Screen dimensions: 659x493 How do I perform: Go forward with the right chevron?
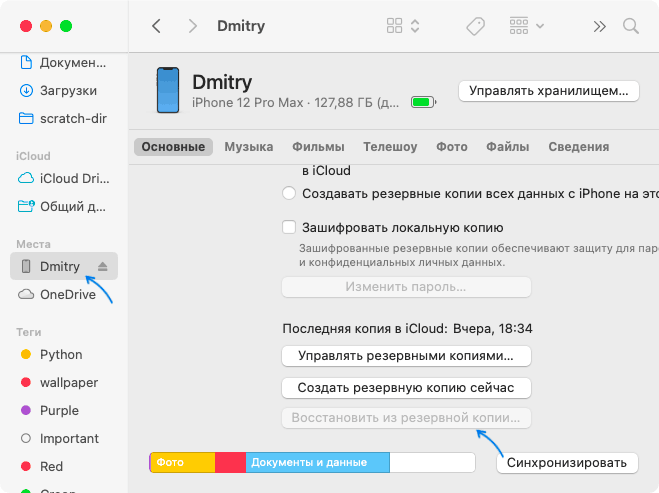click(x=192, y=26)
